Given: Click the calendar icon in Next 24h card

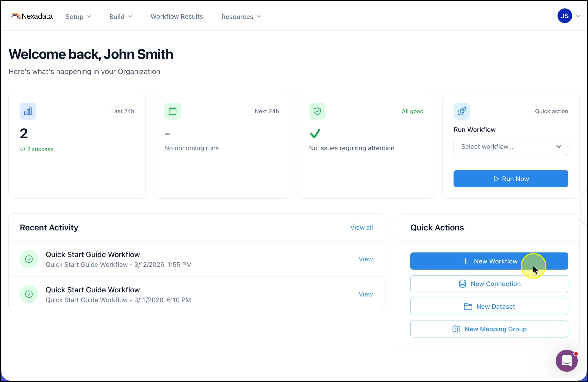Looking at the screenshot, I should pyautogui.click(x=173, y=111).
